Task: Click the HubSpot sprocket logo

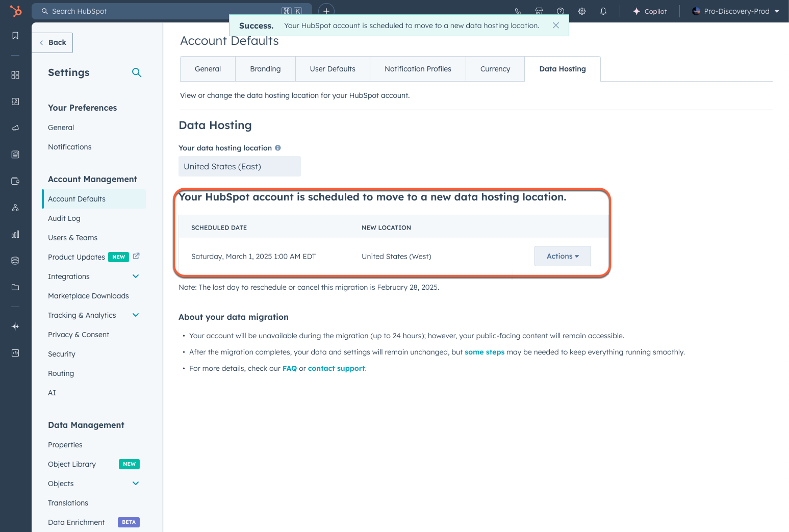Action: pos(16,11)
